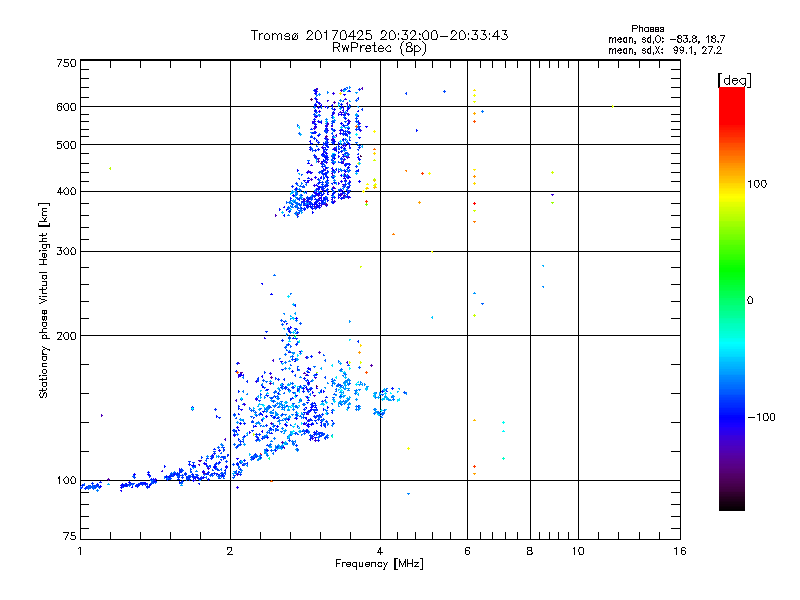
Task: Click the x-axis tick label '4'
Action: pyautogui.click(x=380, y=551)
